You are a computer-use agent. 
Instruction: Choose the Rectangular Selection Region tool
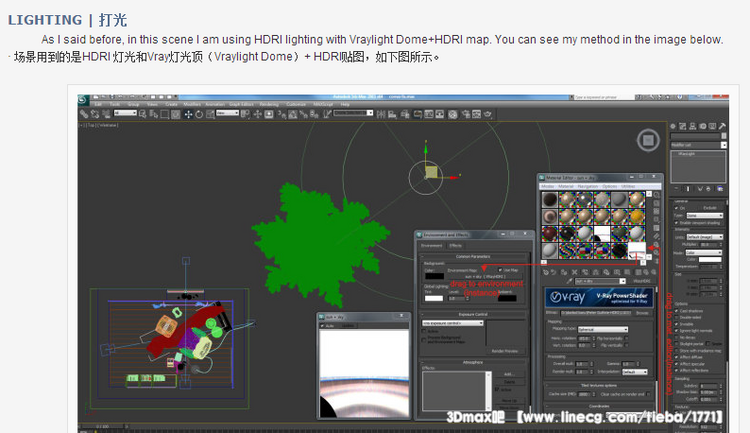coord(165,114)
